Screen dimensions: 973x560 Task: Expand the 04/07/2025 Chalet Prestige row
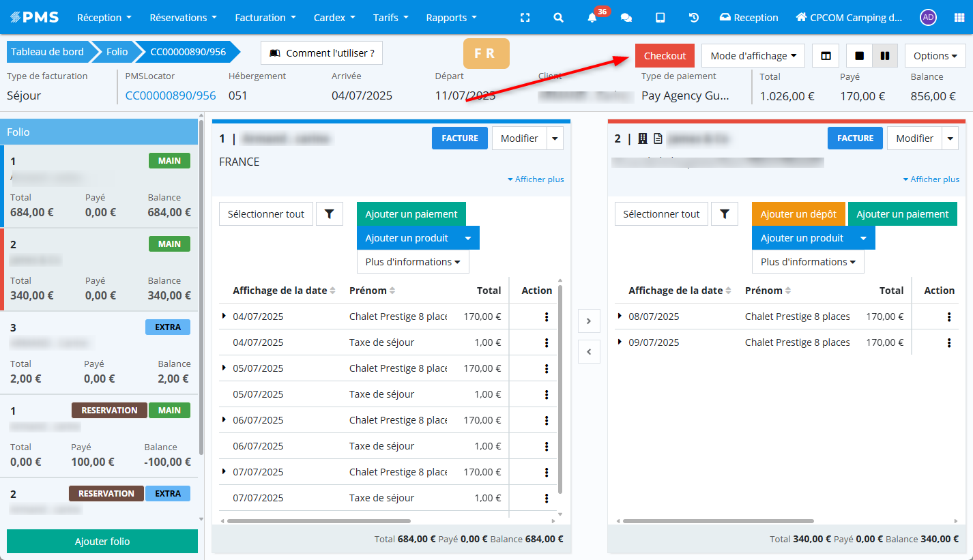point(224,316)
